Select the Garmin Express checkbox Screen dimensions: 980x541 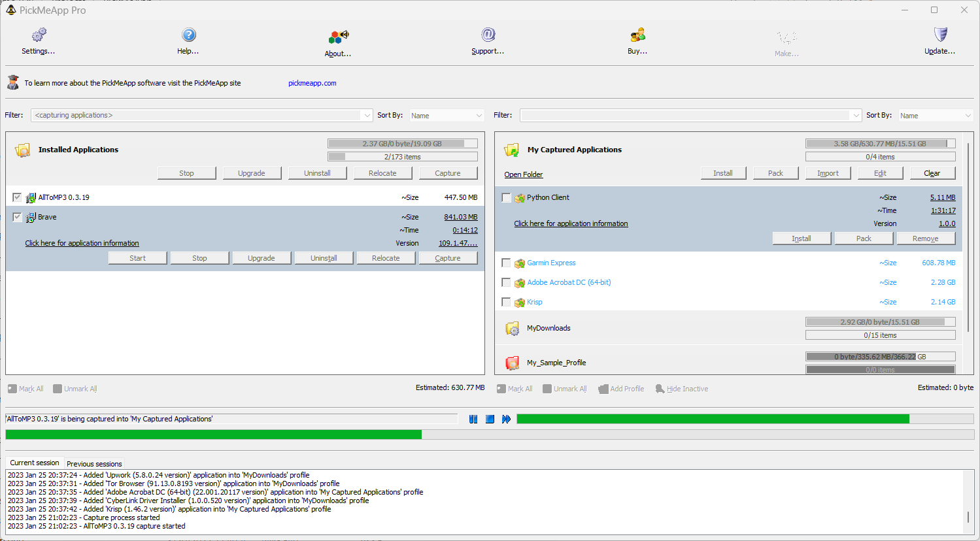tap(506, 263)
